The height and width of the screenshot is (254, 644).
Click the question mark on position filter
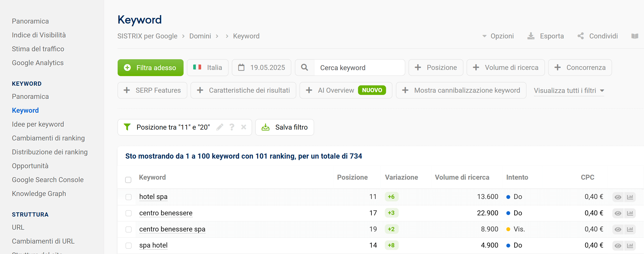pos(232,127)
